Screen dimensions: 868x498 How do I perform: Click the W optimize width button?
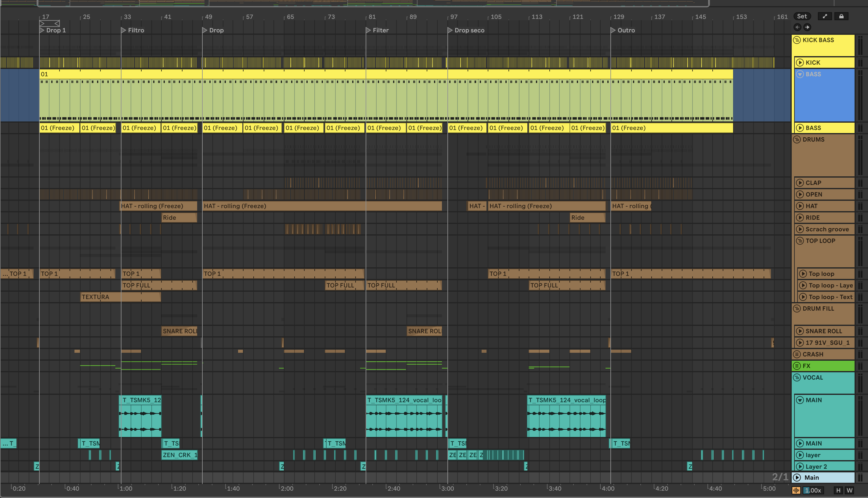pyautogui.click(x=849, y=490)
